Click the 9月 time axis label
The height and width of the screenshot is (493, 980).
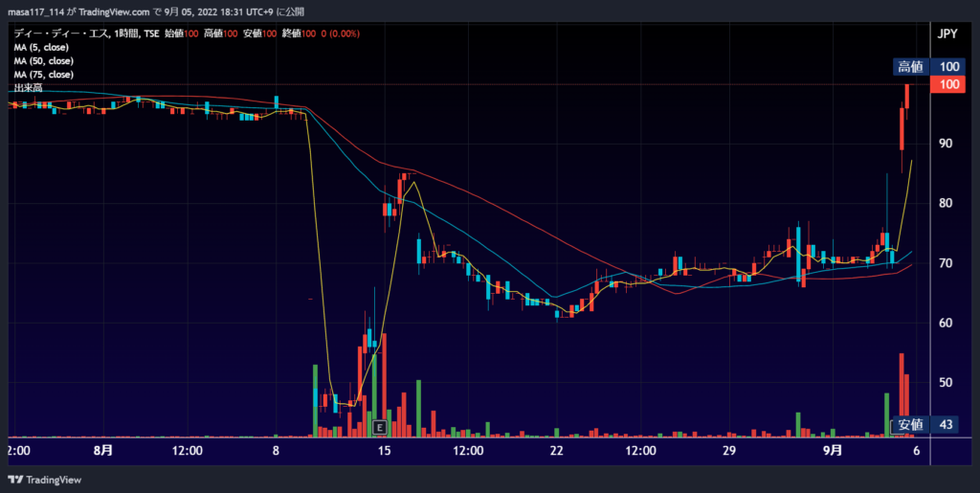point(832,451)
